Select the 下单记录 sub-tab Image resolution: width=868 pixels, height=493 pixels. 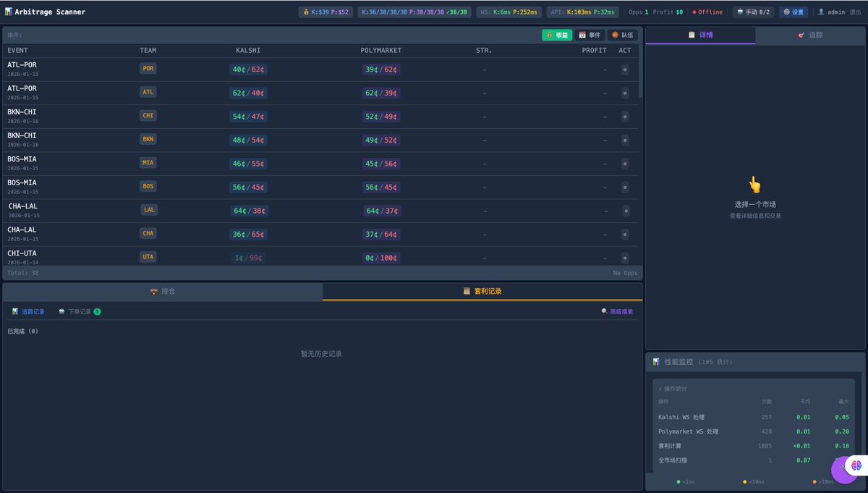(x=80, y=311)
